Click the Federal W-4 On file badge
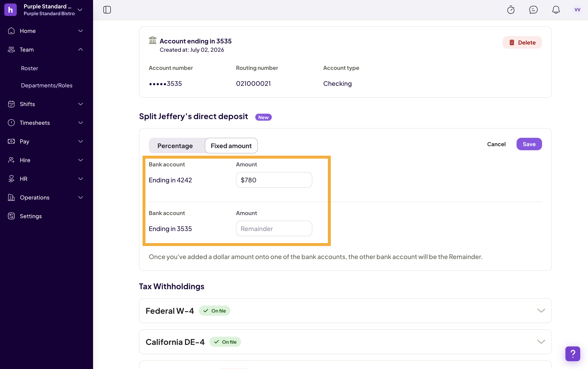 214,311
